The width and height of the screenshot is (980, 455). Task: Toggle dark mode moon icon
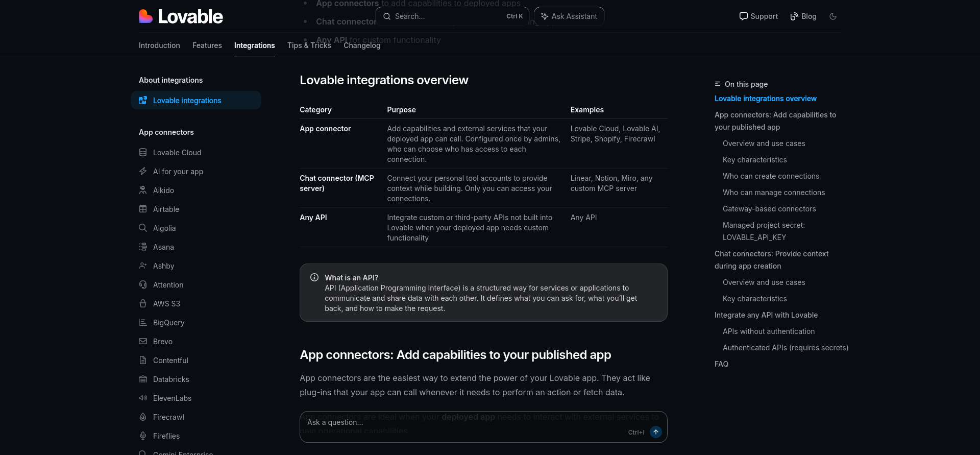coord(833,16)
